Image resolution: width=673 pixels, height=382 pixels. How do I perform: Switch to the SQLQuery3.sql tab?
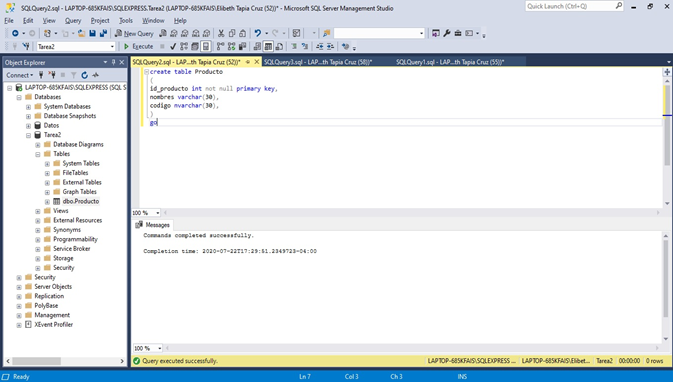[x=318, y=62]
